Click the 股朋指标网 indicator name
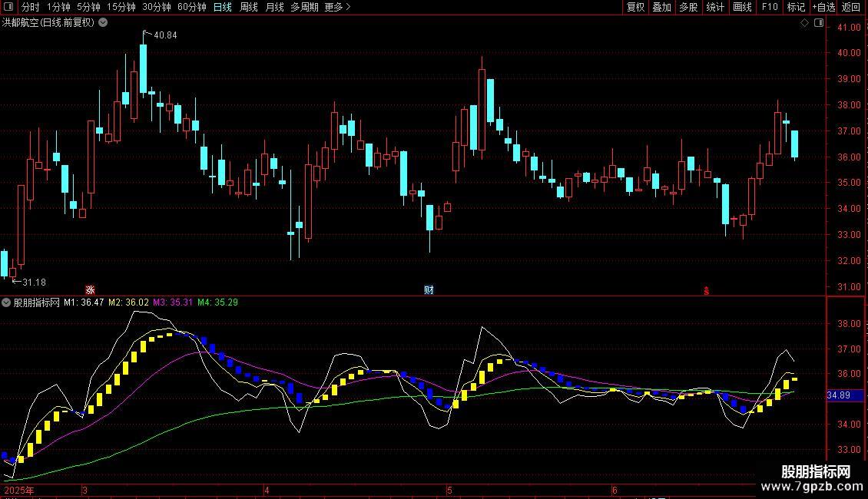868x499 pixels. [x=37, y=302]
